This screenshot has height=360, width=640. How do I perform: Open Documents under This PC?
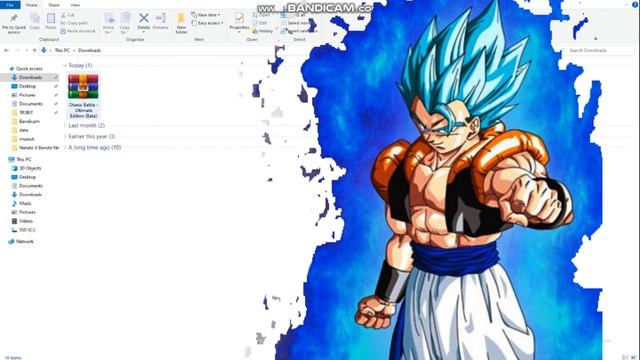30,186
